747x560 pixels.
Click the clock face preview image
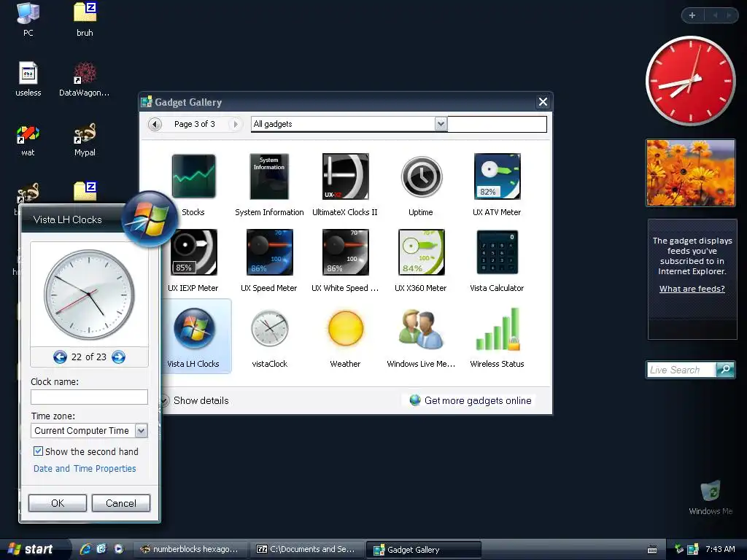(89, 295)
